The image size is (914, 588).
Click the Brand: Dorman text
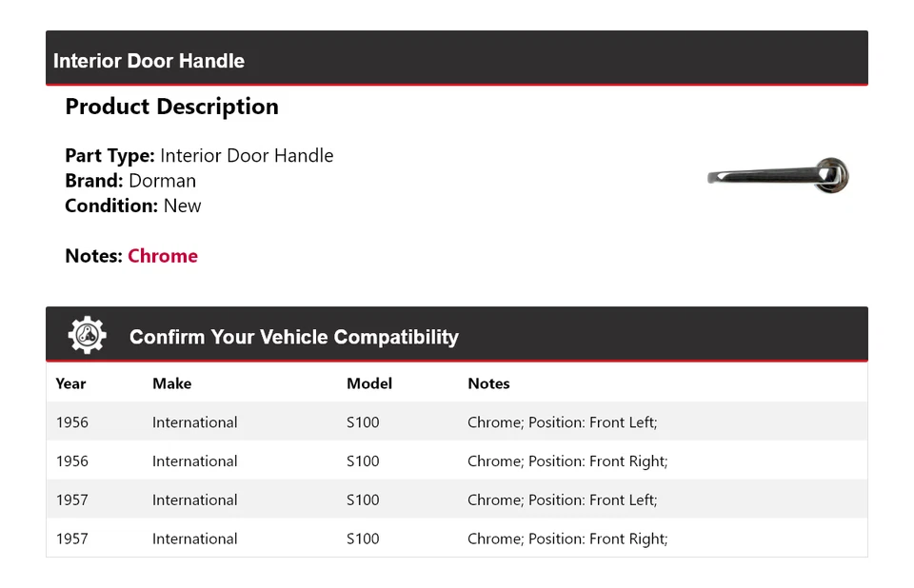130,181
